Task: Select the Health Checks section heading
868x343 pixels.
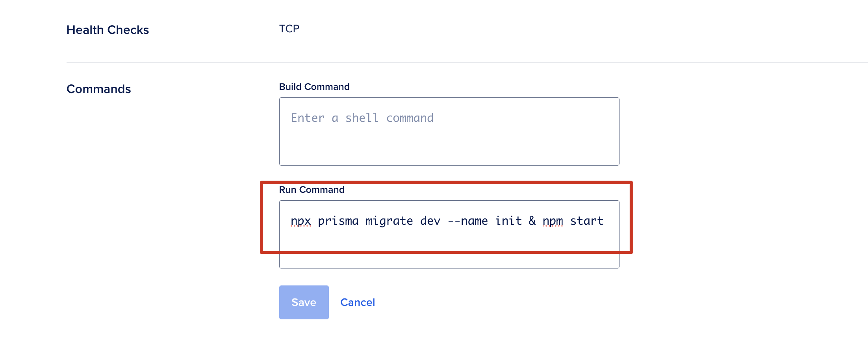Action: click(x=108, y=30)
